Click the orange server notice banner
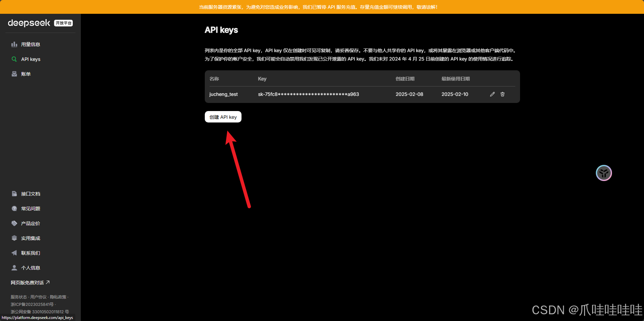The image size is (644, 321). coord(322,7)
